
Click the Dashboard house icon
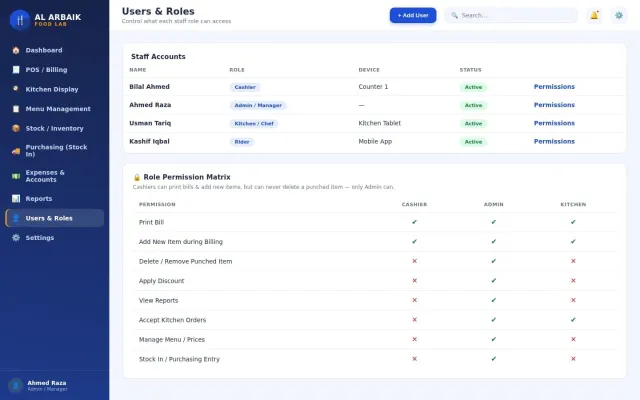pyautogui.click(x=16, y=50)
